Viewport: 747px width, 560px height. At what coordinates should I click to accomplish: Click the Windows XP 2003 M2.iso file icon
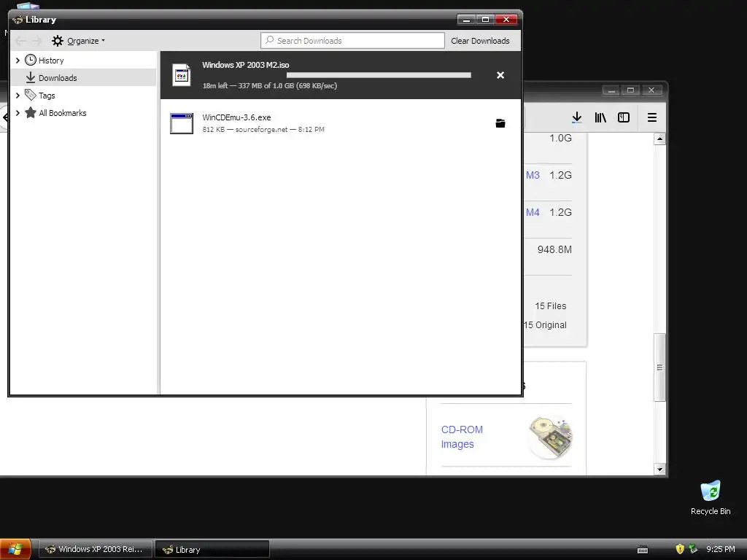pos(182,75)
